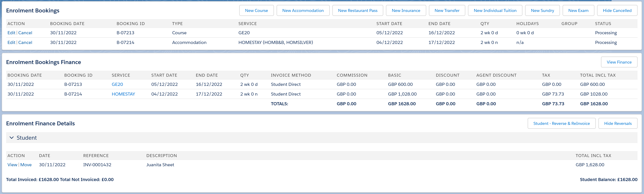Toggle Hide Reversals button

[618, 123]
